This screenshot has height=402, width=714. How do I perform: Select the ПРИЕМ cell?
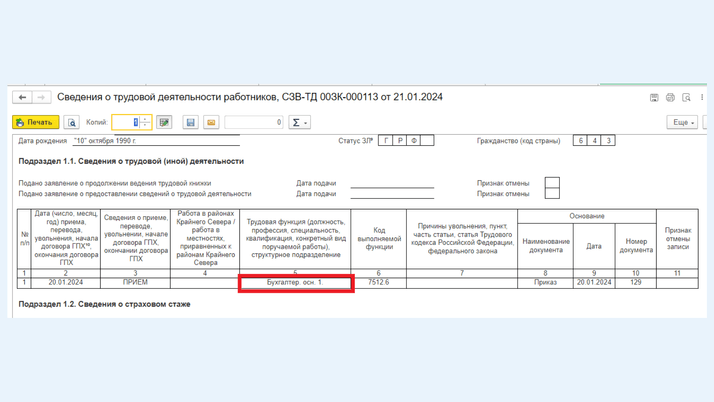pyautogui.click(x=135, y=283)
